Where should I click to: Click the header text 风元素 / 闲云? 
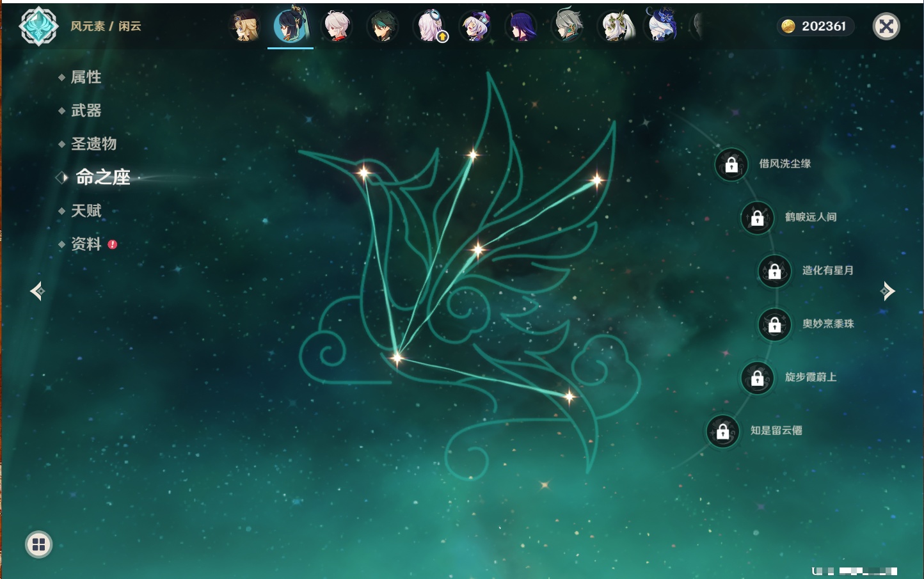pyautogui.click(x=106, y=26)
